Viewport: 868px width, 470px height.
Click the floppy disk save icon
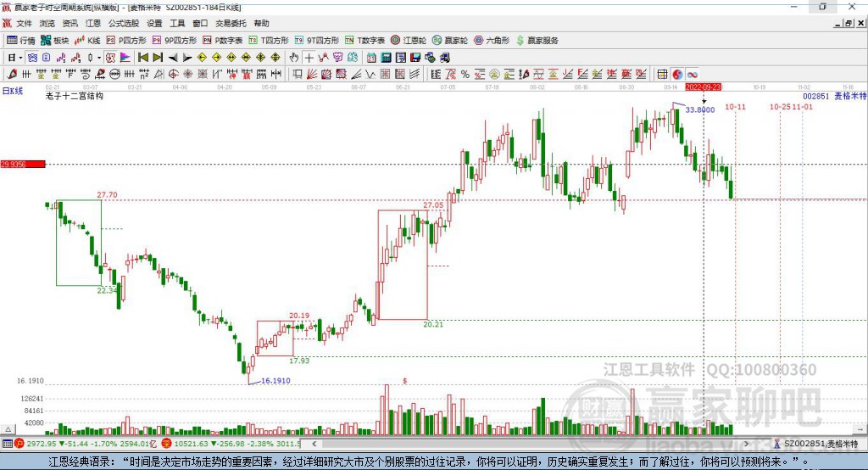click(x=415, y=58)
